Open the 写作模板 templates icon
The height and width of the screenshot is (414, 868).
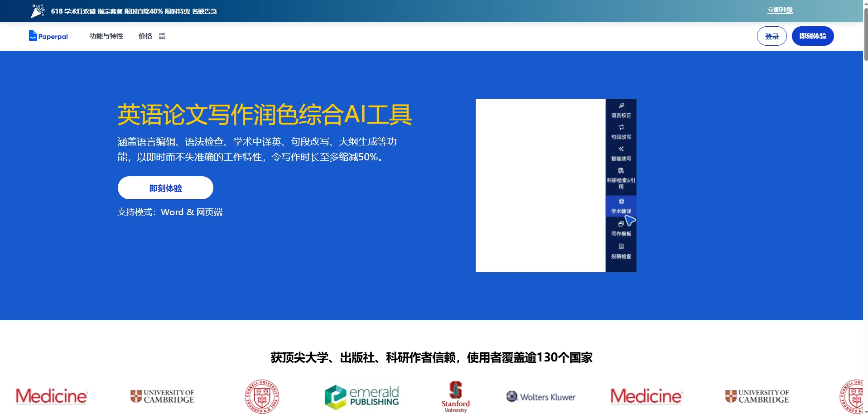[x=621, y=224]
